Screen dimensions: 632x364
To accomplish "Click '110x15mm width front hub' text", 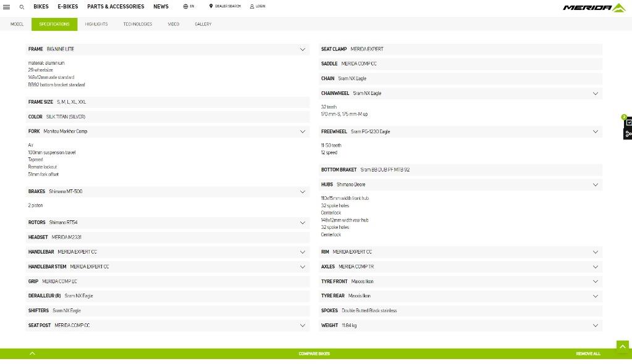I will (345, 198).
